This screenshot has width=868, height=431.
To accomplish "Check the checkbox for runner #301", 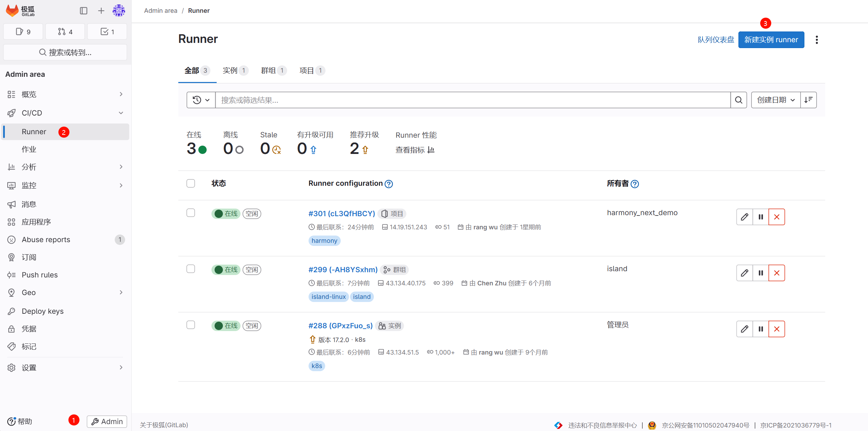I will 190,213.
